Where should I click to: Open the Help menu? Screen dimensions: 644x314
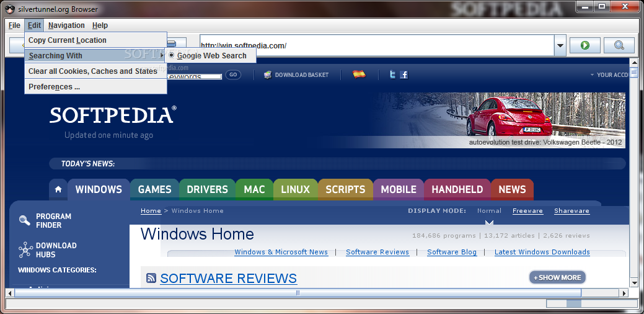100,25
